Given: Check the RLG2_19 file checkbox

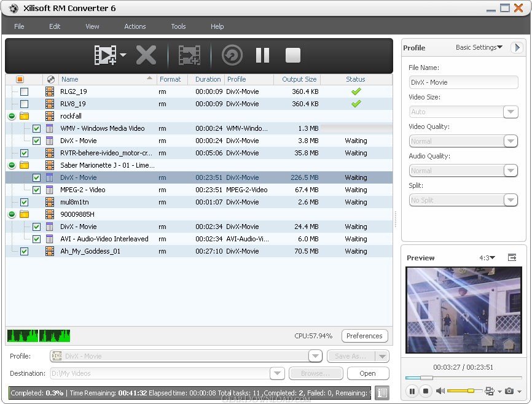Looking at the screenshot, I should (25, 91).
